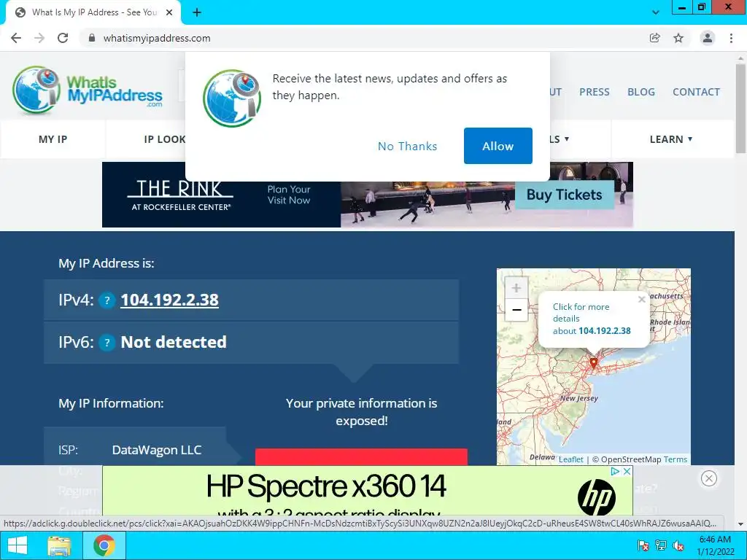Expand the LEARN dropdown menu
This screenshot has height=560, width=747.
[671, 139]
